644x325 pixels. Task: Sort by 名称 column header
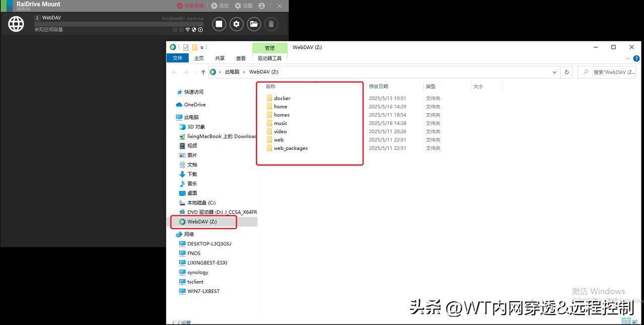pos(271,87)
